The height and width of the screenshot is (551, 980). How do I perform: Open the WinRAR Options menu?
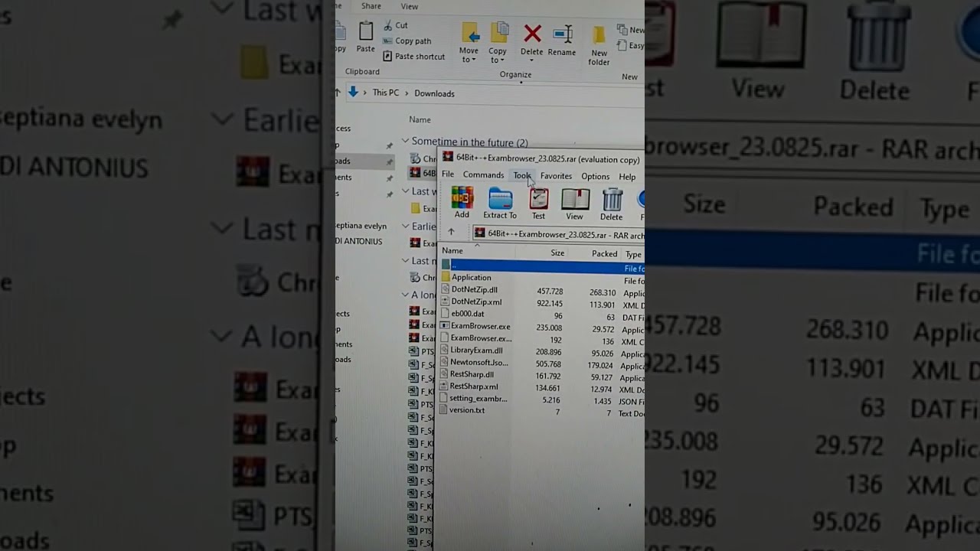point(595,177)
